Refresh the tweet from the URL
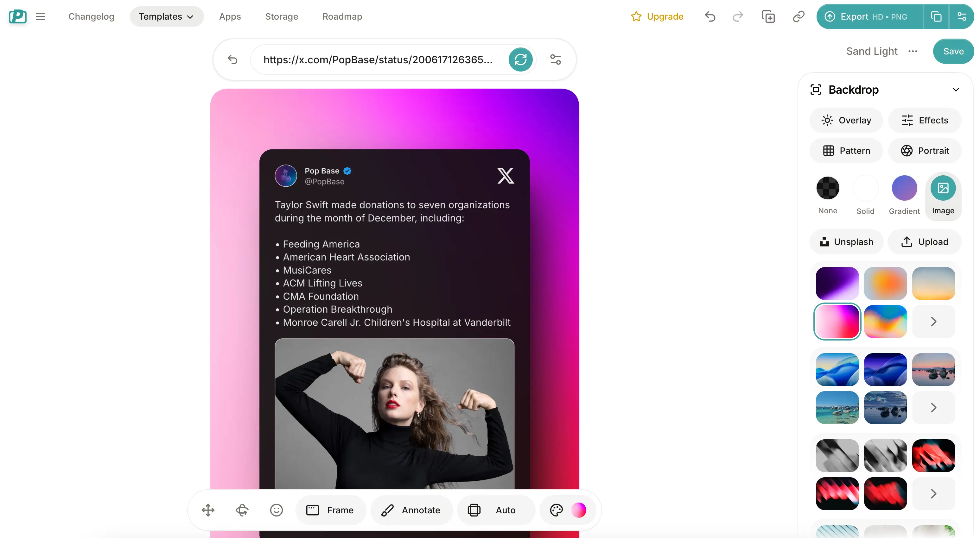 520,59
